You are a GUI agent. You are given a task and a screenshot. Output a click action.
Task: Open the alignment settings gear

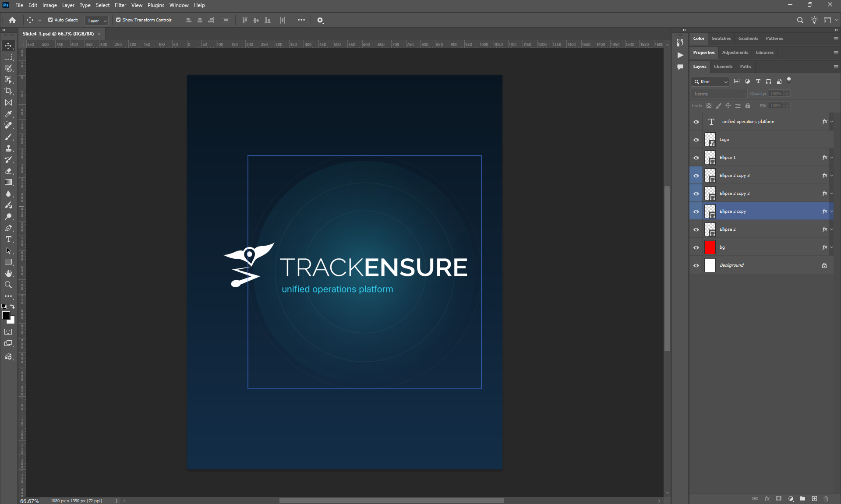[x=320, y=20]
